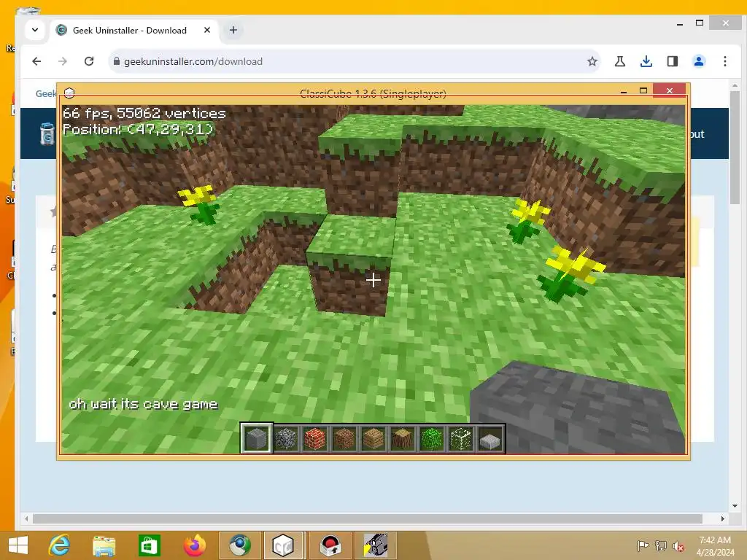Click the browser vertical scrollbar
This screenshot has width=747, height=560.
[735, 147]
